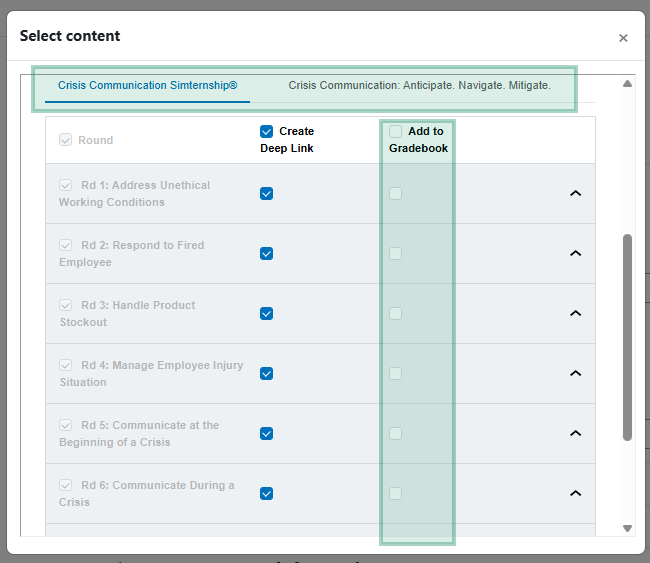Image resolution: width=650 pixels, height=563 pixels.
Task: Toggle Deep Link for Rd 4 Employee Injury
Action: pos(267,374)
